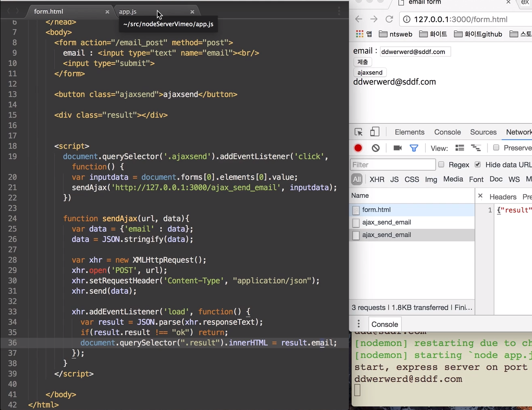Activate the DevTools inspect element tool

[x=359, y=132]
